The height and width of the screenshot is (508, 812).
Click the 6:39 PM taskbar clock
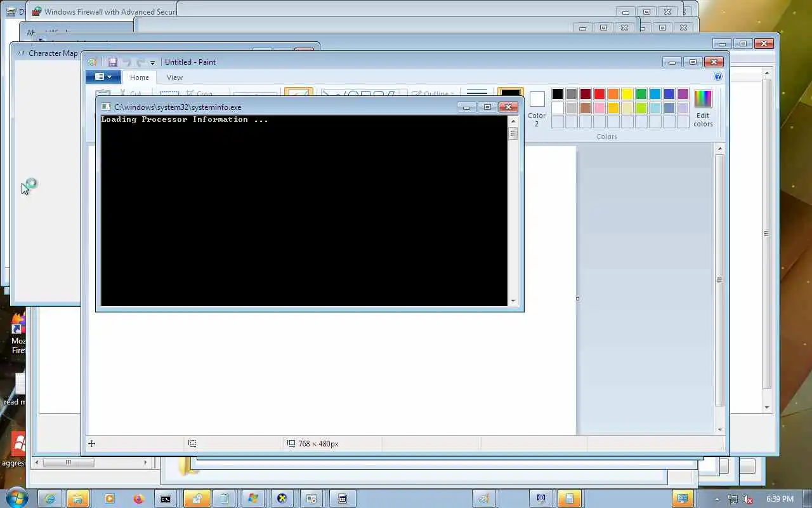[780, 499]
